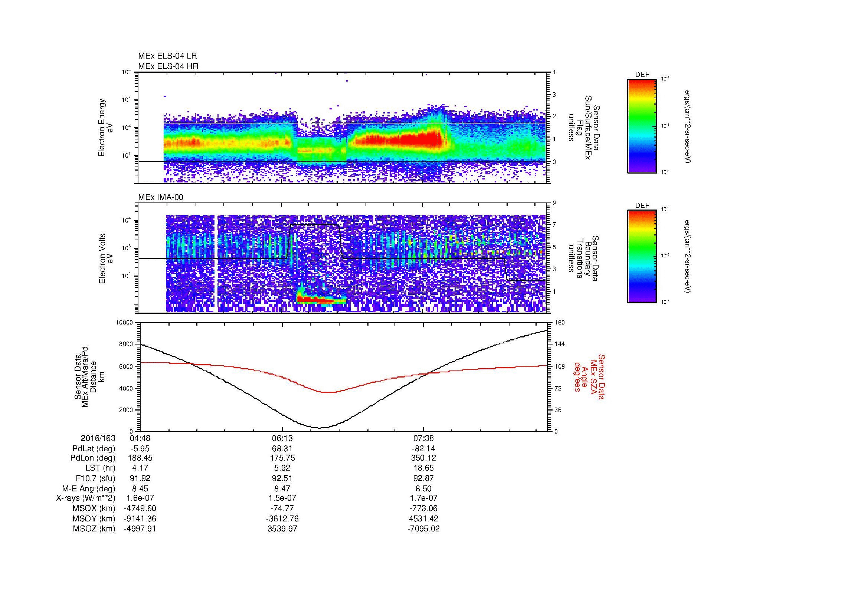Click the PdLon value '350.12'
This screenshot has width=868, height=613.
[x=423, y=458]
